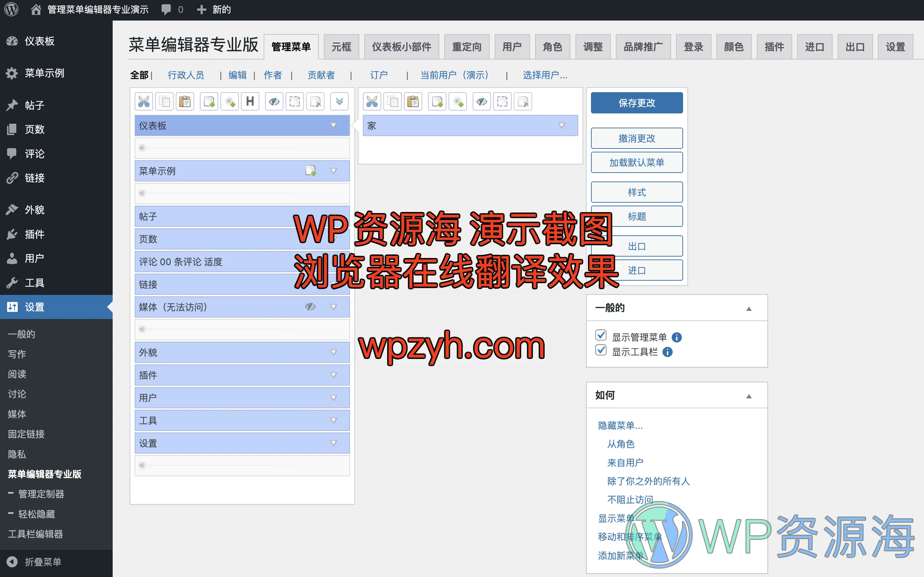Select the 行政人员 role link
This screenshot has height=577, width=924.
pos(186,75)
